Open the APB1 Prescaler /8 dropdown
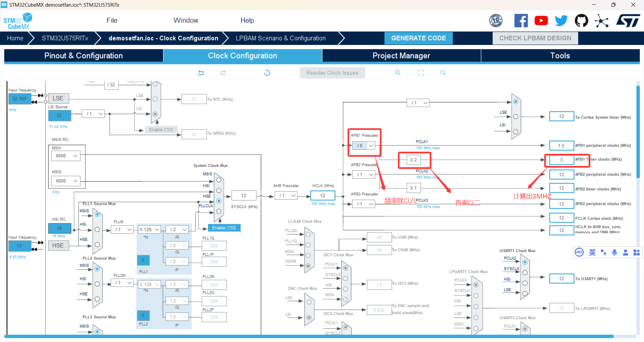The height and width of the screenshot is (342, 644). click(x=364, y=146)
